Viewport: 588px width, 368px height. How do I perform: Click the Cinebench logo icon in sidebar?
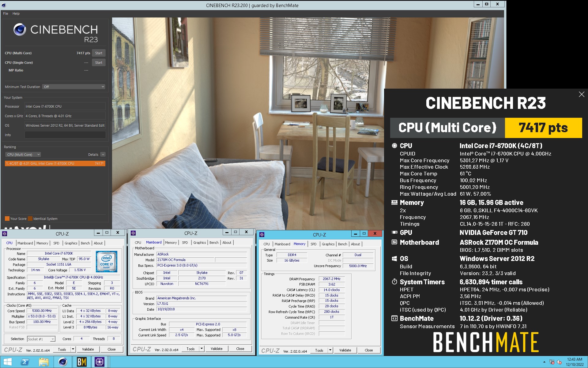pos(20,29)
